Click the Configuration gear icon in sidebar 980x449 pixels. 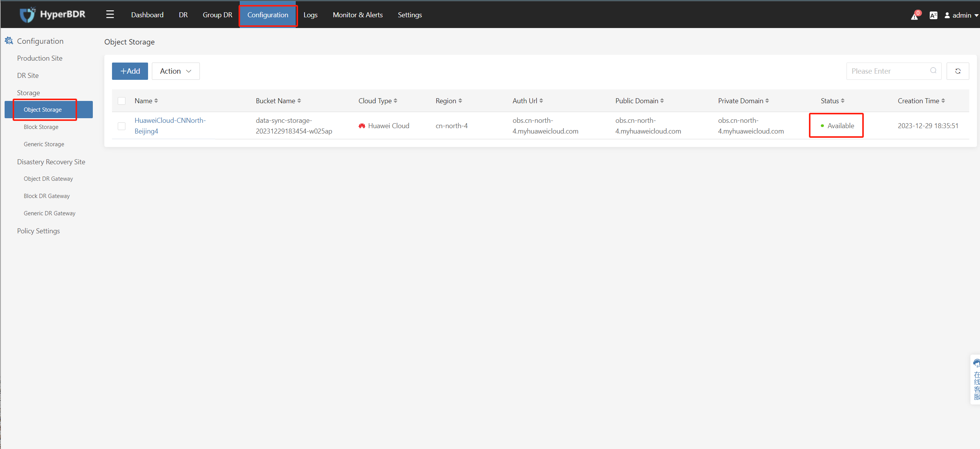[9, 41]
